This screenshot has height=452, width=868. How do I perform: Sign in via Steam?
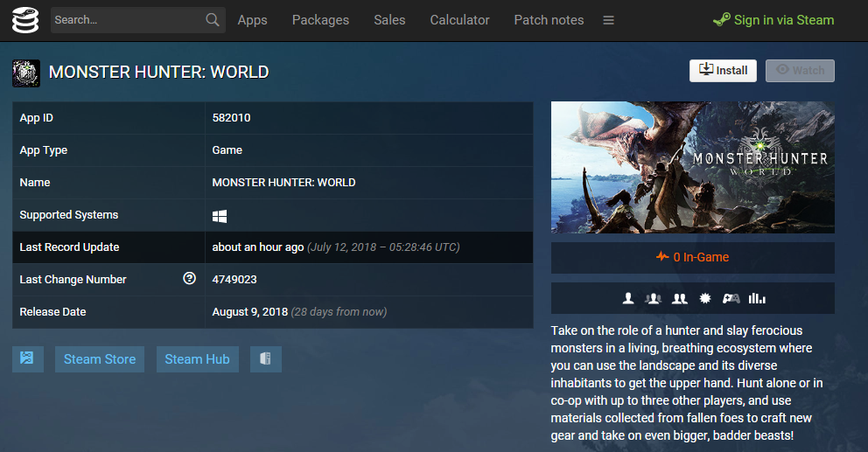coord(773,20)
